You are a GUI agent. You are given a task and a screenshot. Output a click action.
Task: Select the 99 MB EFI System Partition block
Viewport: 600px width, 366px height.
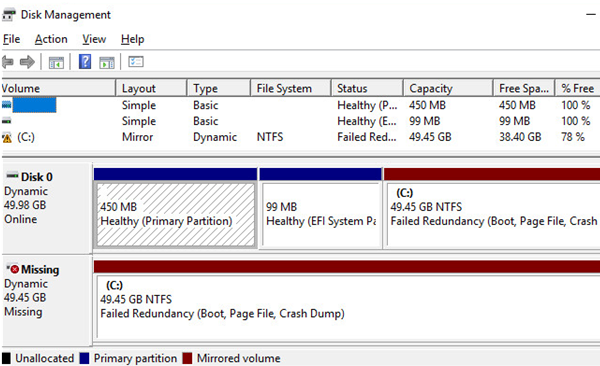320,214
